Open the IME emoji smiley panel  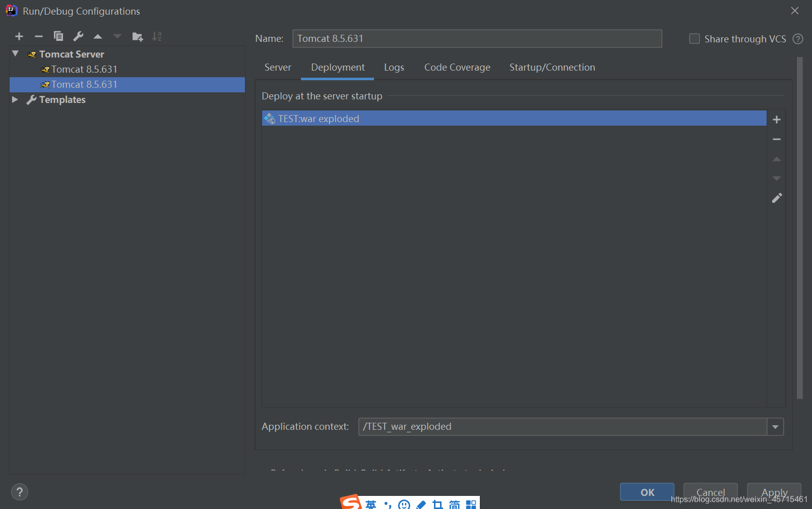pyautogui.click(x=404, y=504)
